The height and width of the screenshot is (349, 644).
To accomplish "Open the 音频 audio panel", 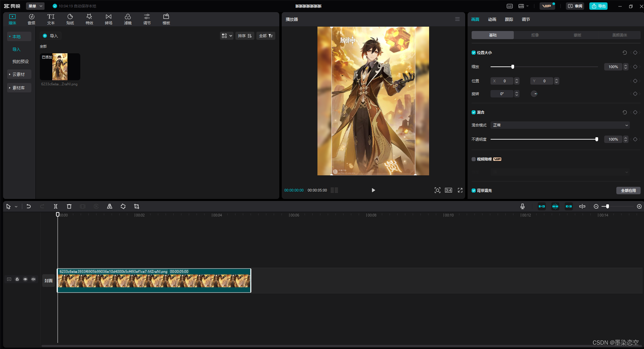I will [31, 19].
